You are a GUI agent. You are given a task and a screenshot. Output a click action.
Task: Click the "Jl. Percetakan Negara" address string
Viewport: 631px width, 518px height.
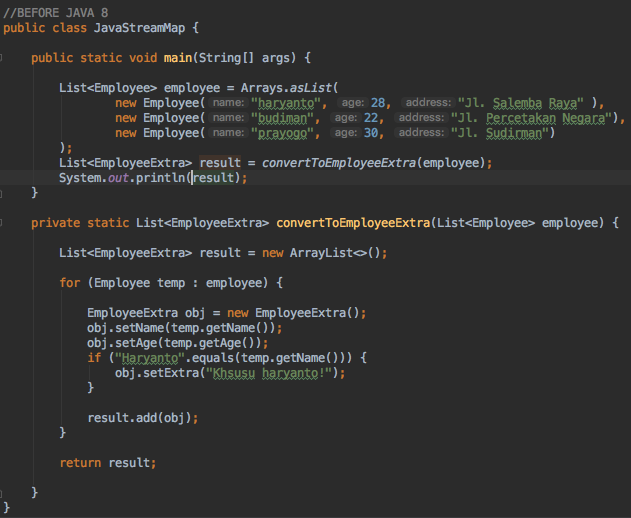(532, 118)
